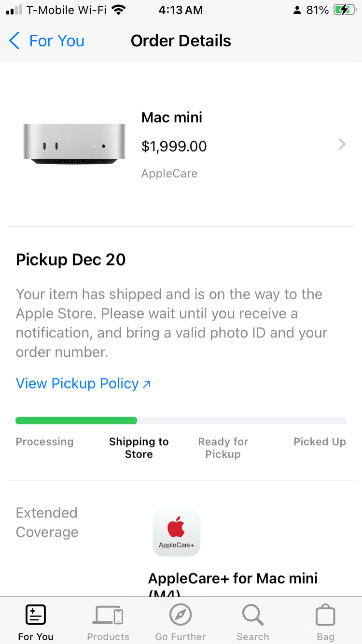Tap the Processing step label

click(x=45, y=442)
